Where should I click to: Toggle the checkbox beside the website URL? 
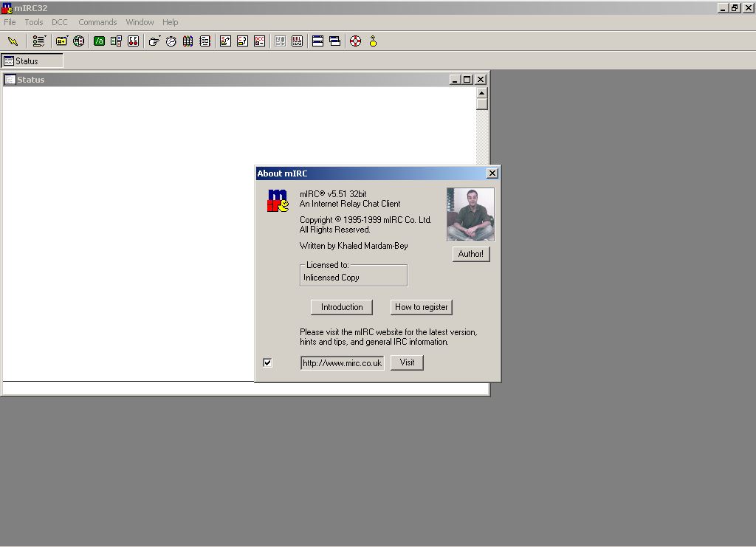coord(267,362)
